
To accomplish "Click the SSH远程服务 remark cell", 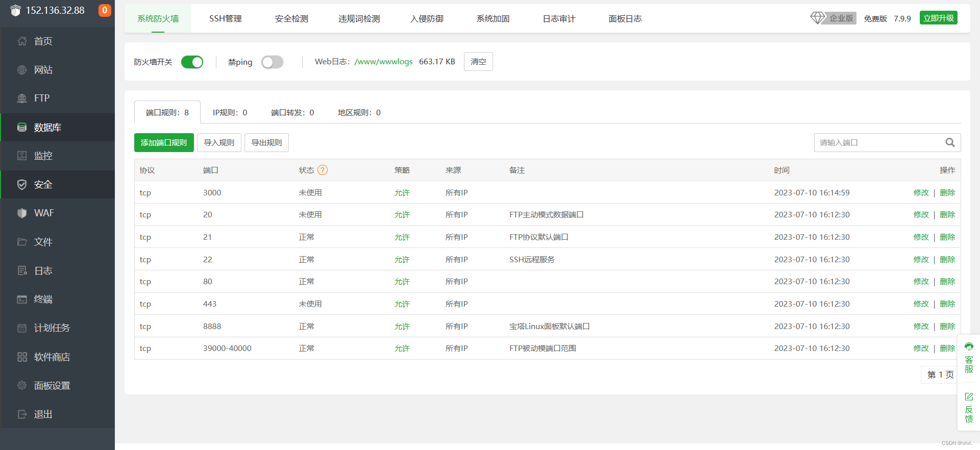I will tap(532, 260).
